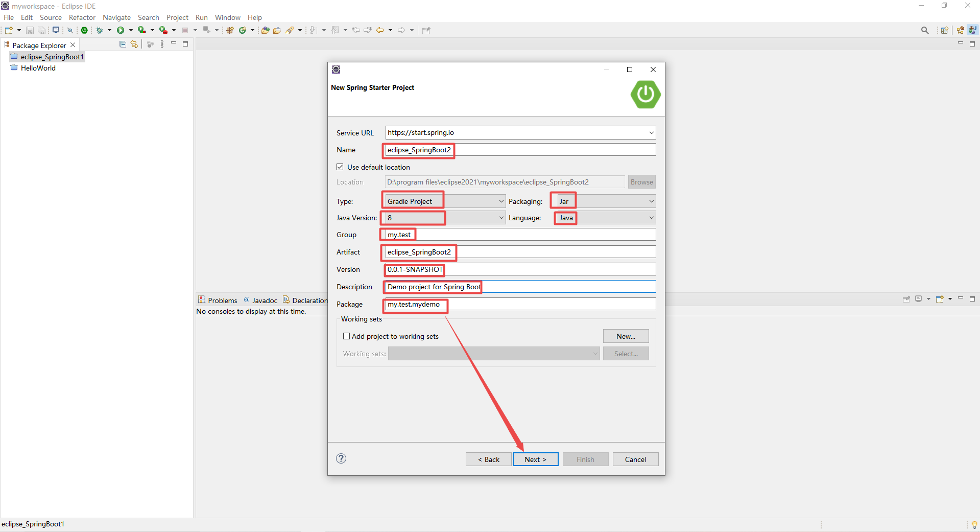Viewport: 980px width, 532px height.
Task: Click the New Java Package icon
Action: [230, 30]
